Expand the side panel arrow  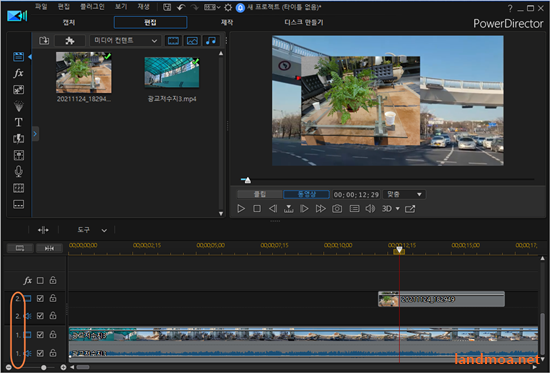[x=35, y=134]
